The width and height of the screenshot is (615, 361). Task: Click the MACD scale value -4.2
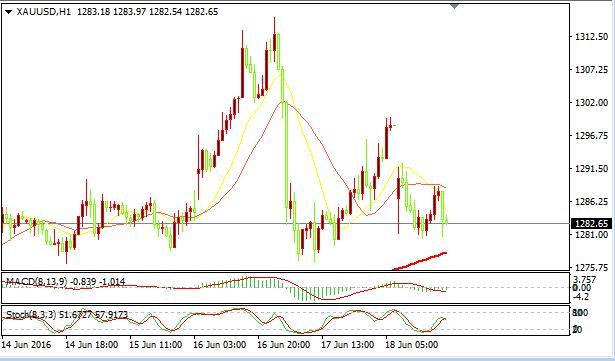click(581, 297)
